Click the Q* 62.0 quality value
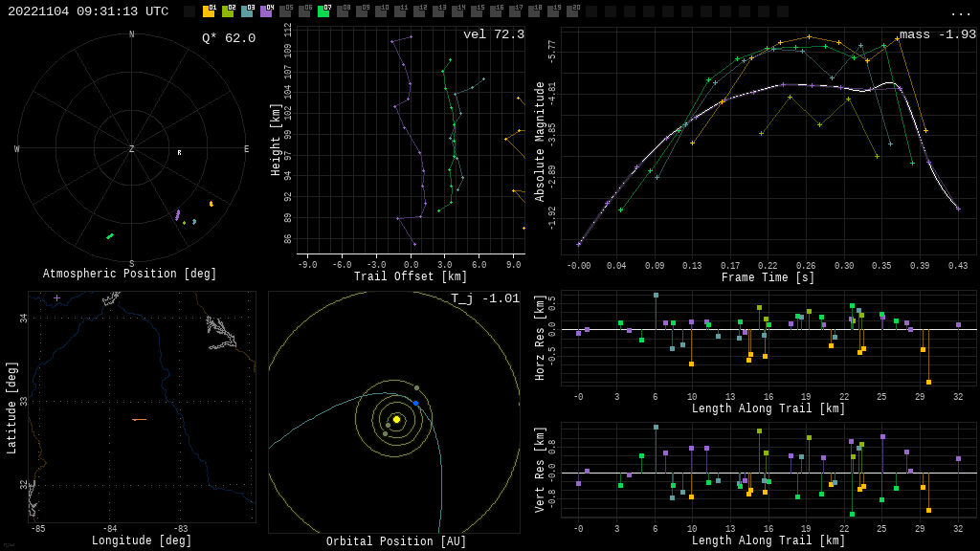This screenshot has height=551, width=980. [x=229, y=38]
